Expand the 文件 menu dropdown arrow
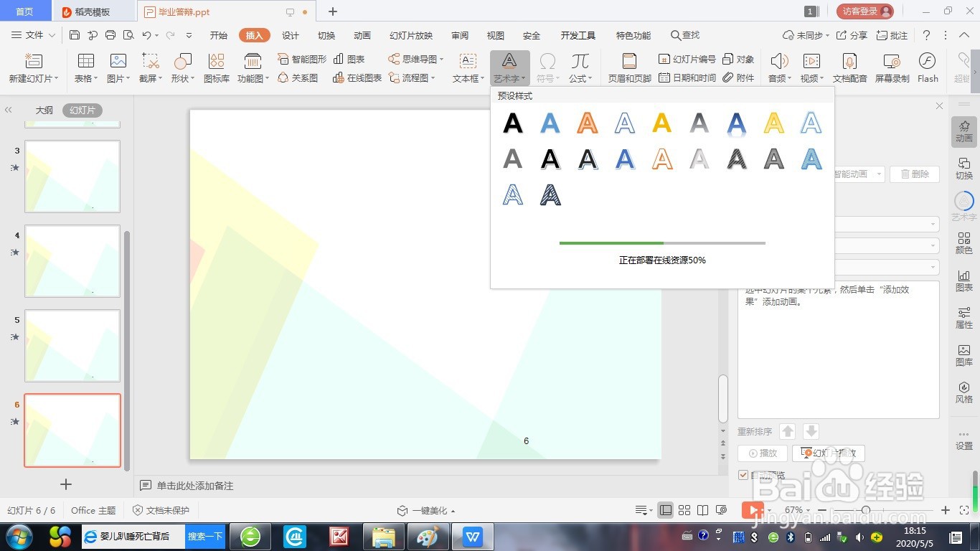The width and height of the screenshot is (980, 551). coord(51,35)
